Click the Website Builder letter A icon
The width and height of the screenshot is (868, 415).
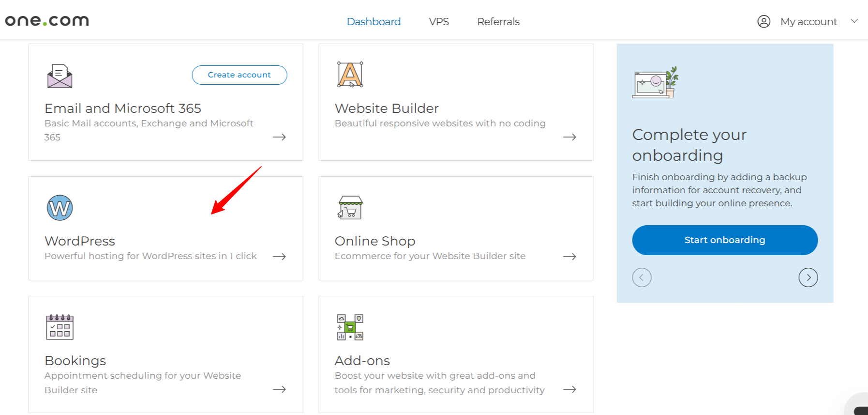click(x=350, y=75)
